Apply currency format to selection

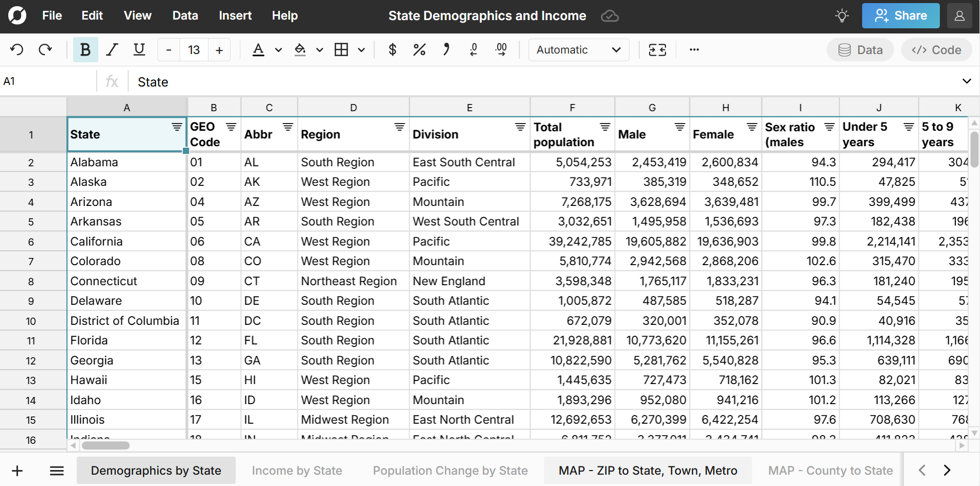(x=392, y=49)
